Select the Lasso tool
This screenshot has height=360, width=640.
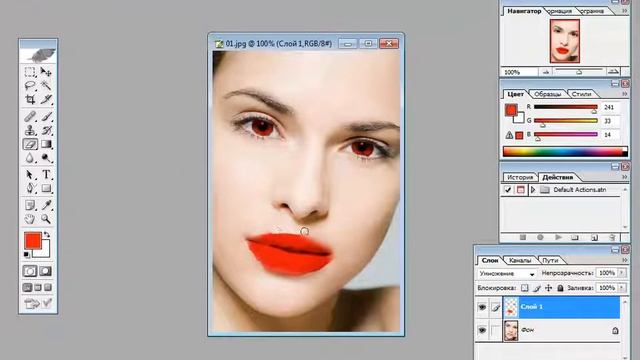[x=30, y=86]
